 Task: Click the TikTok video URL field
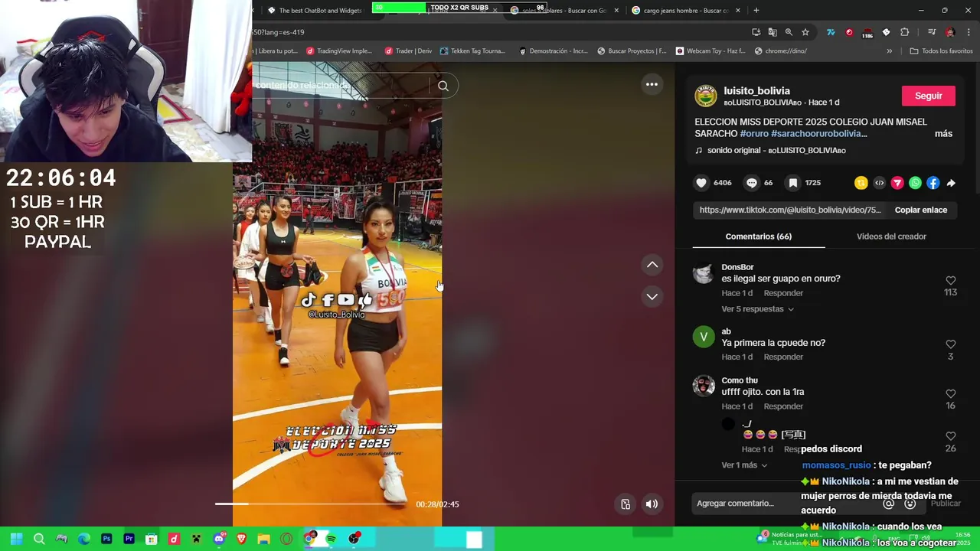tap(790, 210)
